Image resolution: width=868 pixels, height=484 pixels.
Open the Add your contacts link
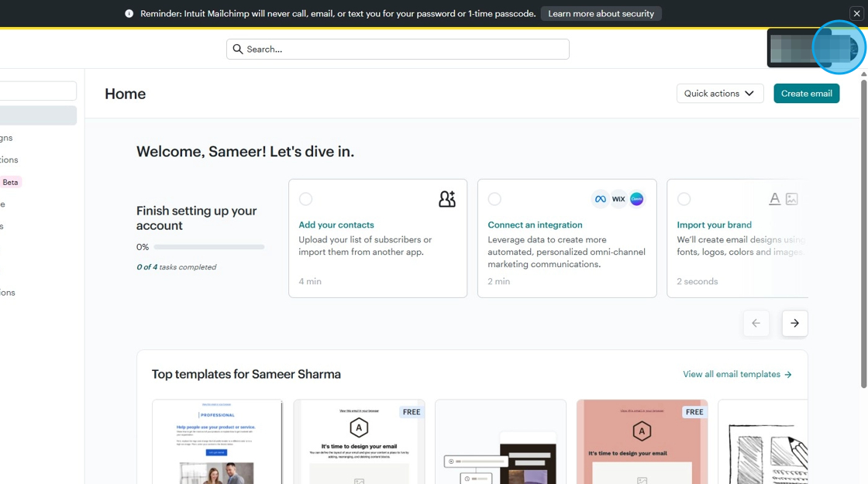tap(336, 225)
